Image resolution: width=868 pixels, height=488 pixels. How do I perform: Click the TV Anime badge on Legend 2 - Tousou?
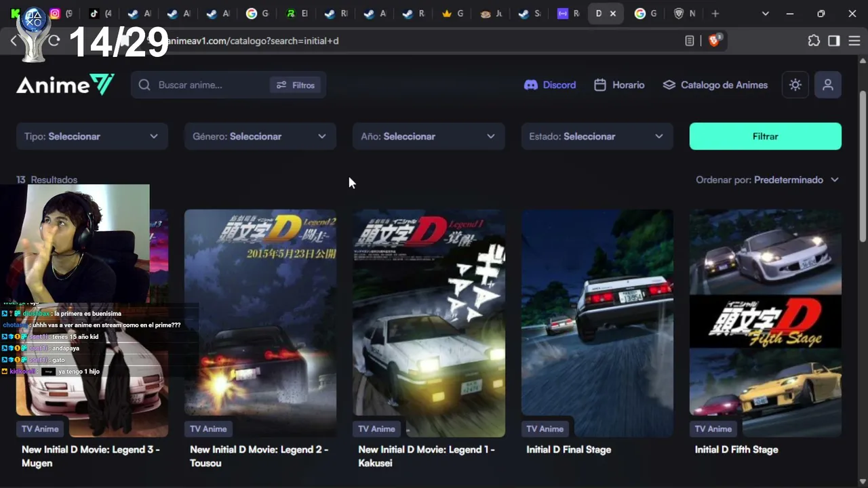coord(208,428)
